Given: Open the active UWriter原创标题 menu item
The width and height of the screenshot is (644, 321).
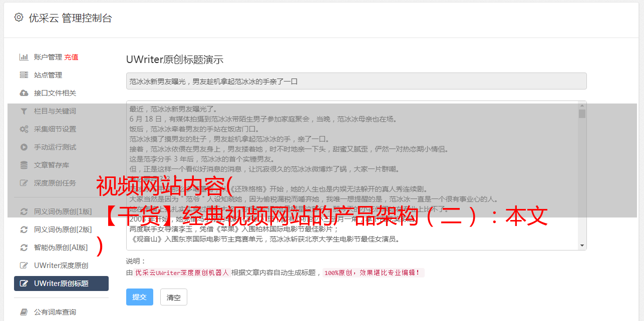Looking at the screenshot, I should tap(61, 283).
